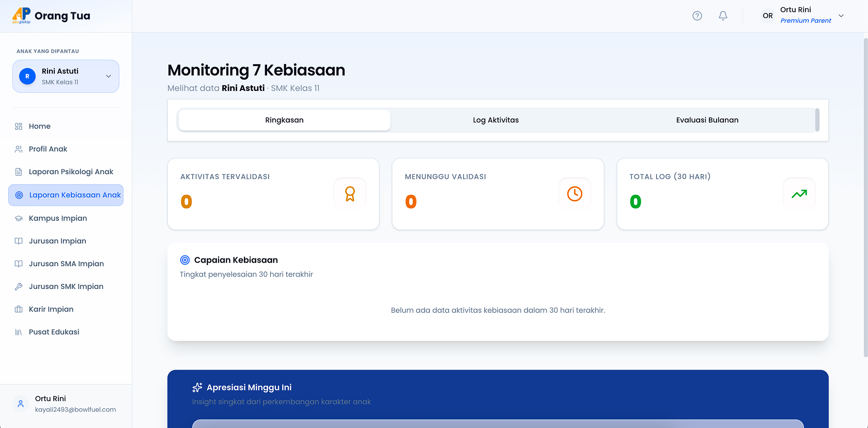The width and height of the screenshot is (868, 428).
Task: Go to Home in the sidebar
Action: 66,127
